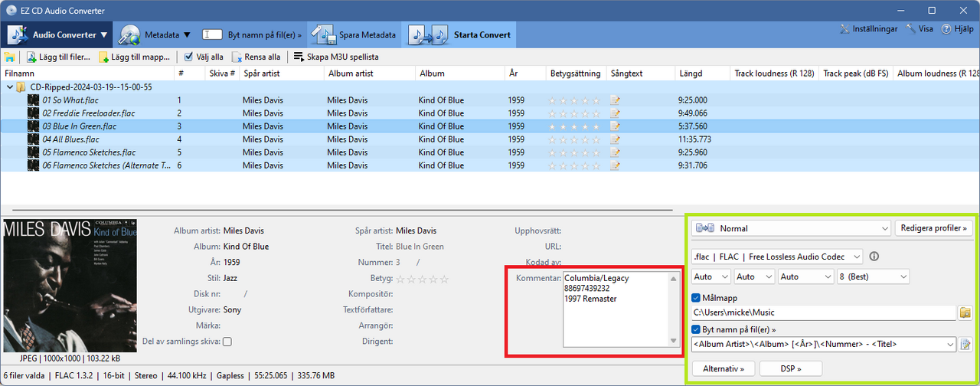The width and height of the screenshot is (980, 386).
Task: Click length 11:35.773 of All Blues
Action: [x=695, y=139]
